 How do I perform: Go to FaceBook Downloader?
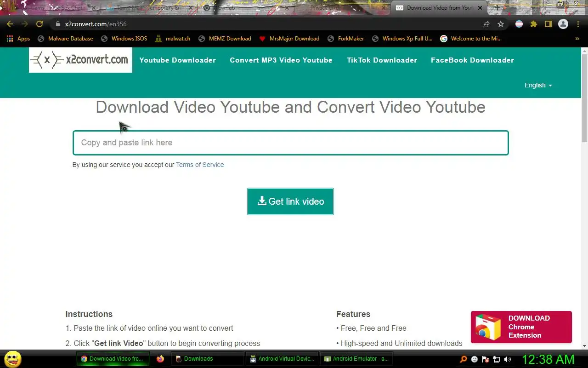coord(472,60)
